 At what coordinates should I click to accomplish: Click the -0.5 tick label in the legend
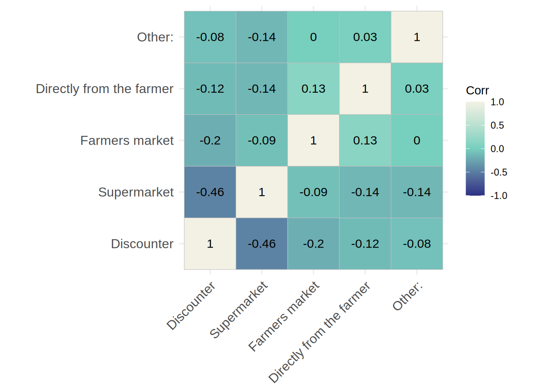[x=499, y=172]
